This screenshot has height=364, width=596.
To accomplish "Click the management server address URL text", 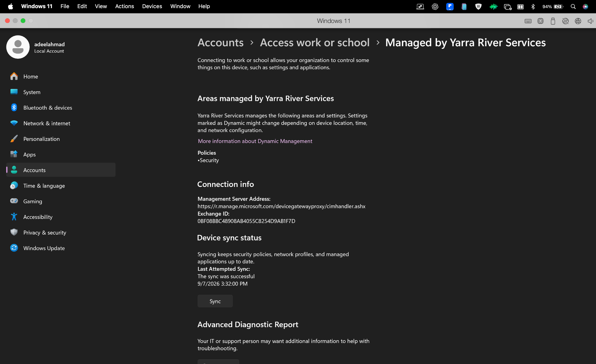I will point(281,206).
